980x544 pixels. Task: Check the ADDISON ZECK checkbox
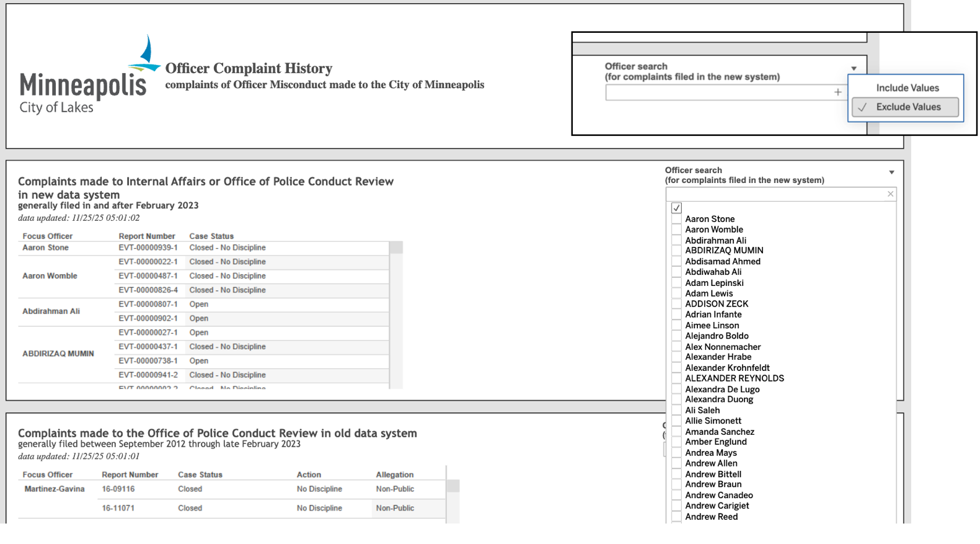coord(676,305)
